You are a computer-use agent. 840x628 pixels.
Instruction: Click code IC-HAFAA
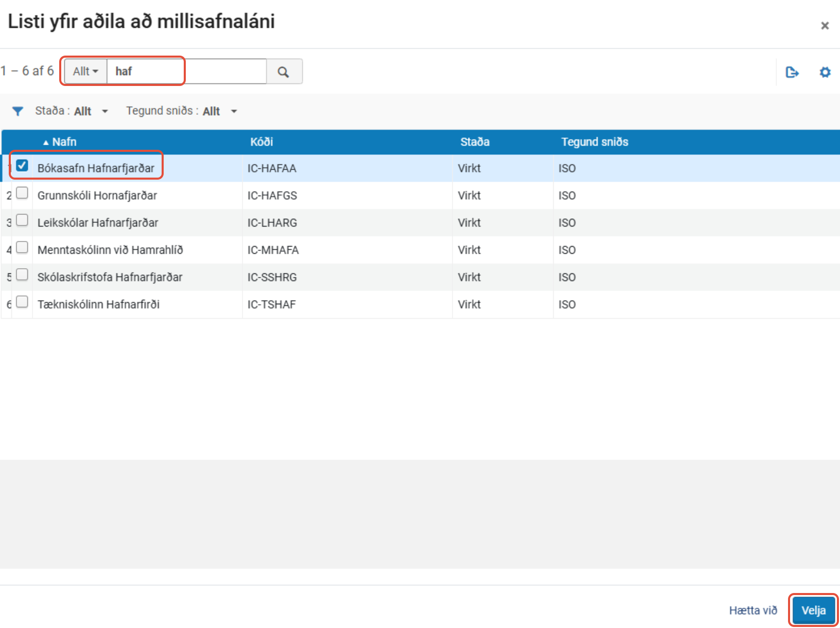click(272, 168)
